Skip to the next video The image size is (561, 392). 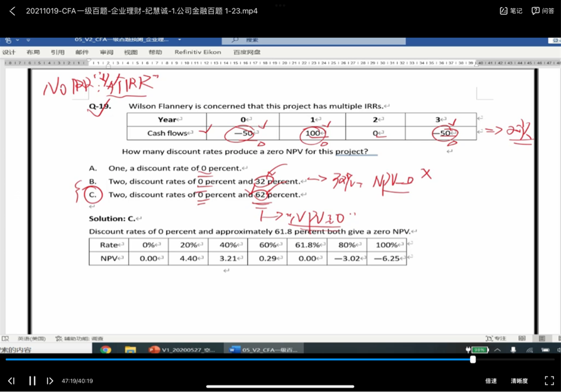coord(50,381)
